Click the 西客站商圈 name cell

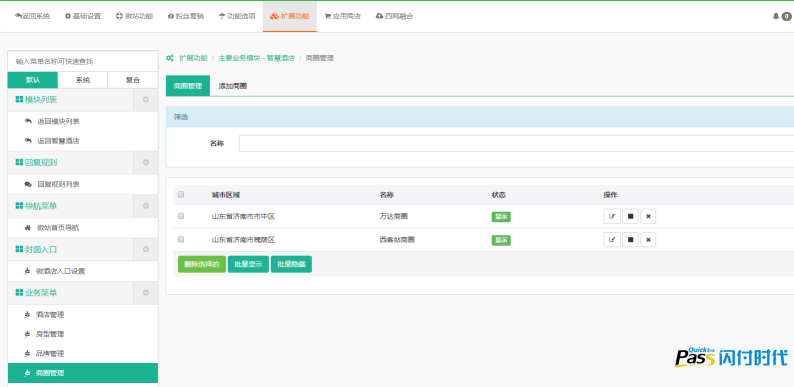point(397,240)
